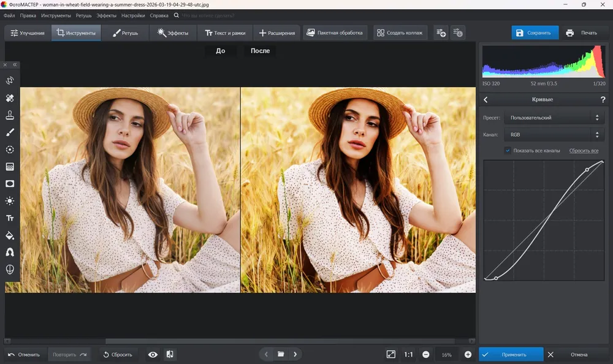Open the Пресет dropdown Пользовательский

pos(554,118)
